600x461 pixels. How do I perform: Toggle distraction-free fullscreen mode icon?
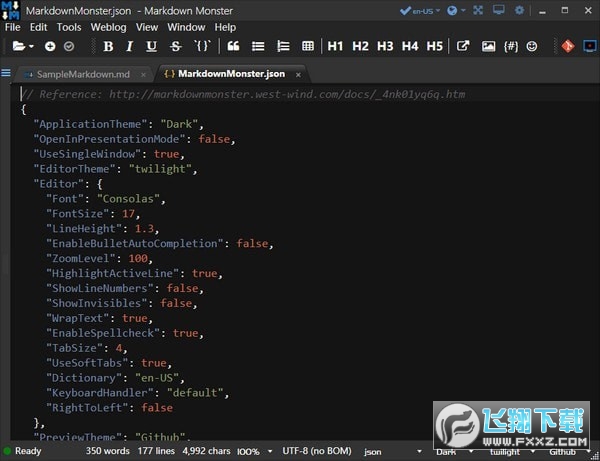pos(478,10)
